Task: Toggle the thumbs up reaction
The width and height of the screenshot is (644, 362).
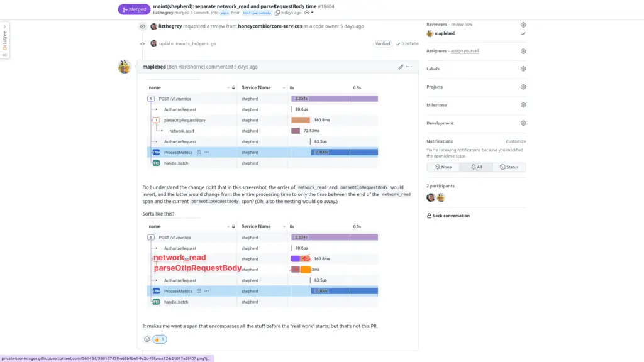Action: click(x=160, y=339)
